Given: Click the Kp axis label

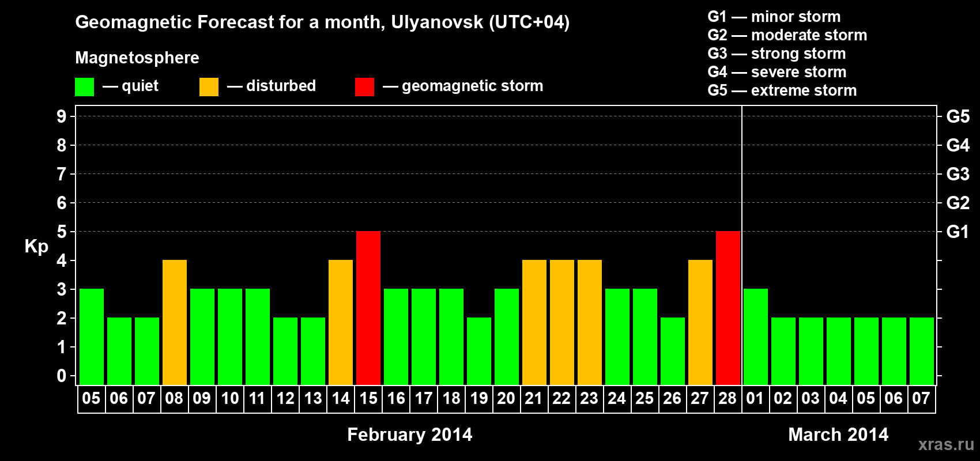Looking at the screenshot, I should (x=36, y=246).
